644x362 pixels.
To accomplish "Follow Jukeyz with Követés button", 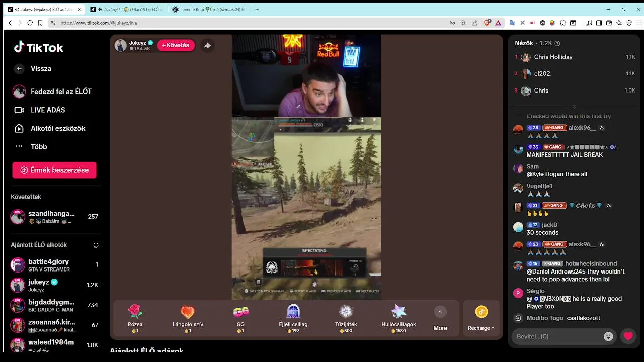I will tap(176, 45).
